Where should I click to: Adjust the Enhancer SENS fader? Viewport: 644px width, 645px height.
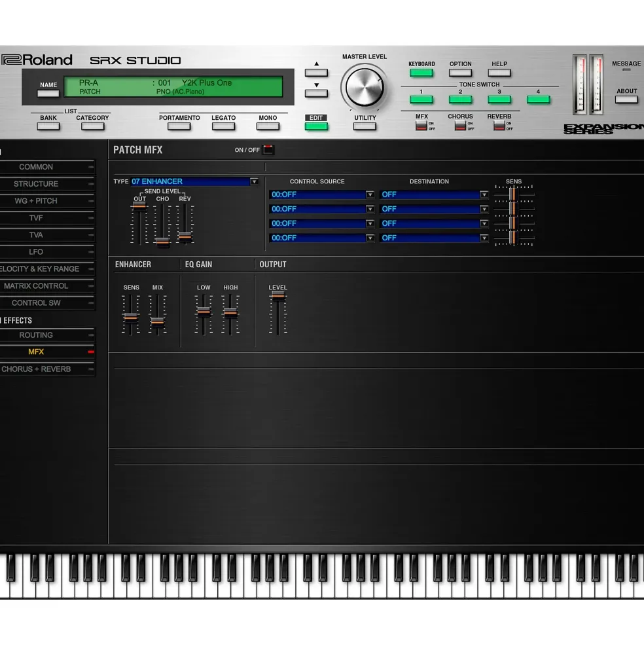tap(131, 317)
